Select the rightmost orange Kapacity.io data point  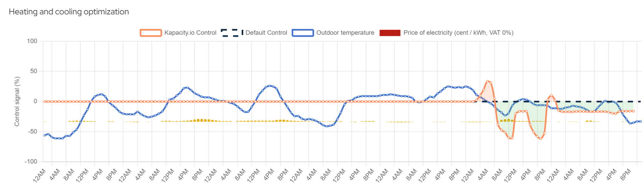[633, 111]
